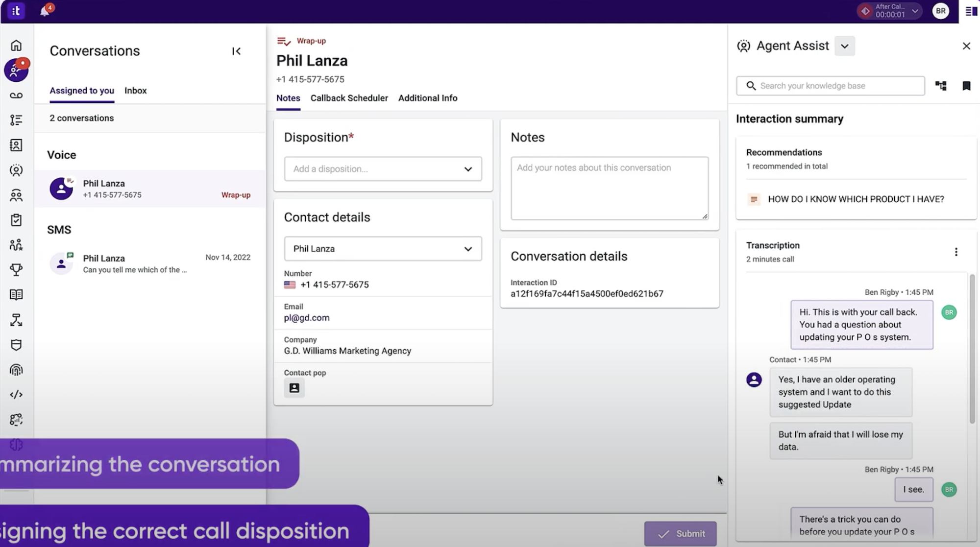Click G.D. Williams Marketing Agency company text
Screen dimensions: 980x547
click(x=347, y=351)
